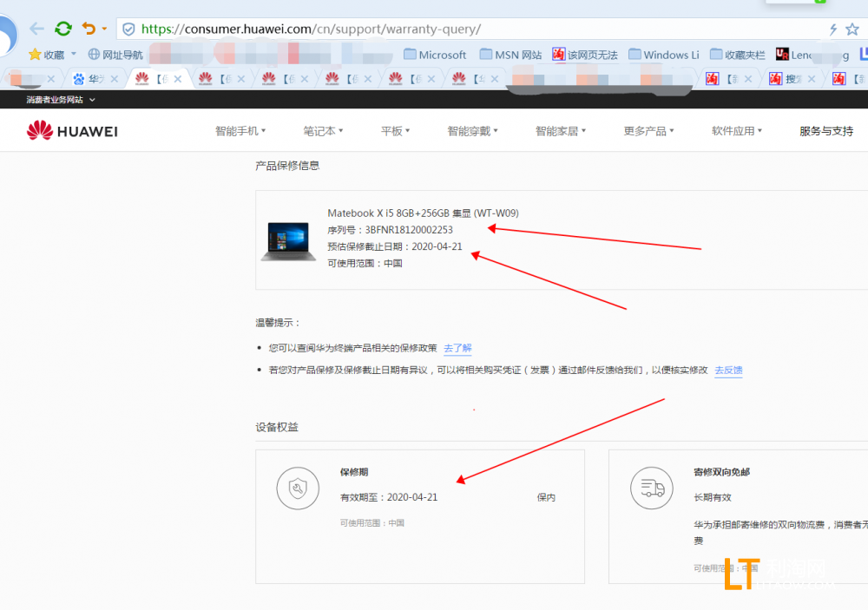This screenshot has width=868, height=610.
Task: Follow the 去反馈 feedback link
Action: point(728,371)
